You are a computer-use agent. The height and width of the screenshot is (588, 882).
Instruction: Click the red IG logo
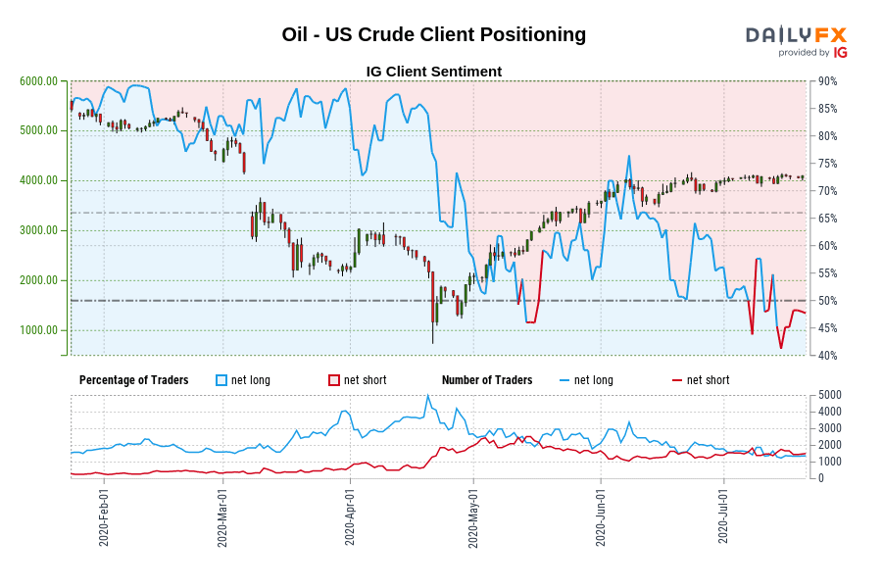(840, 53)
